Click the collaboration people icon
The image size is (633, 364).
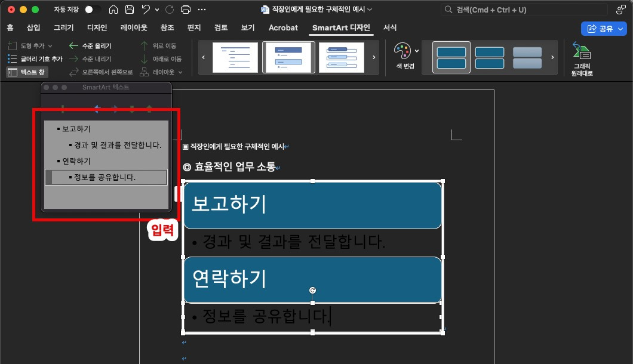621,10
